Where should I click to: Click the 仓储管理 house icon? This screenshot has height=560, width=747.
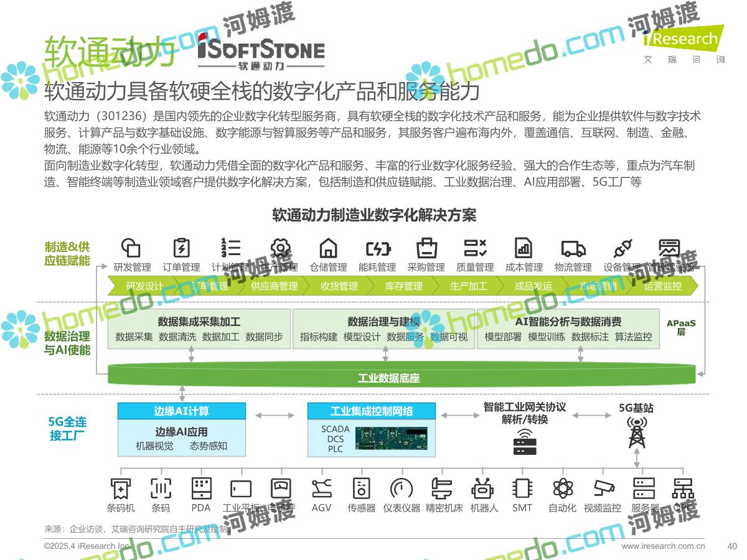[328, 248]
